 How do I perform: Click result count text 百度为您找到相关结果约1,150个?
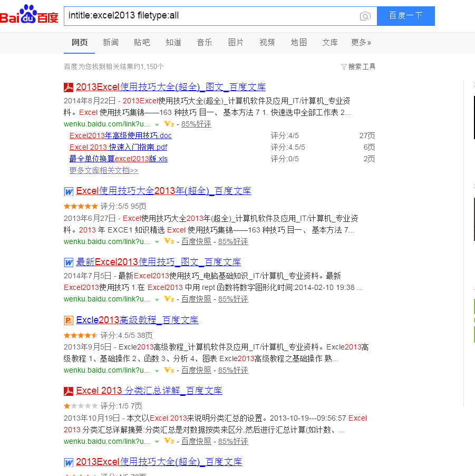(x=114, y=67)
